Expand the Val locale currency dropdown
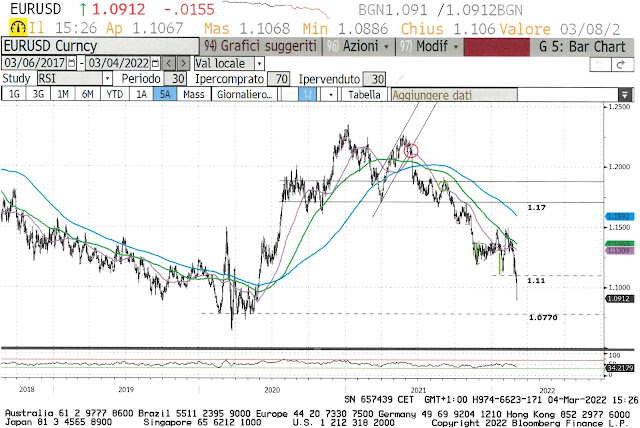The width and height of the screenshot is (640, 428). [259, 64]
